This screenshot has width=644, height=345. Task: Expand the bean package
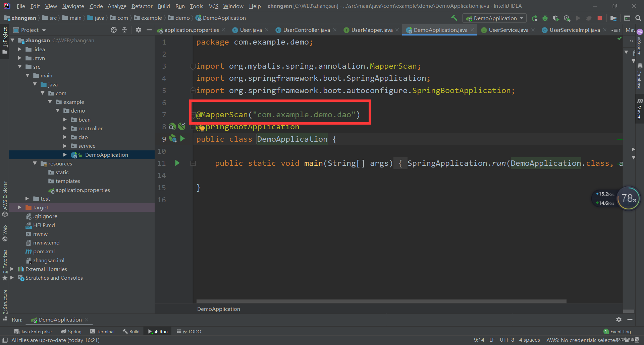65,120
